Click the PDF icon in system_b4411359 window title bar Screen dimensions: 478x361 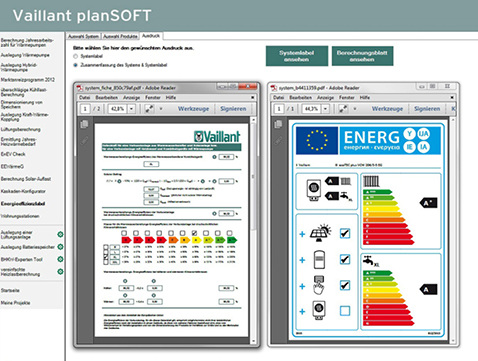click(274, 88)
